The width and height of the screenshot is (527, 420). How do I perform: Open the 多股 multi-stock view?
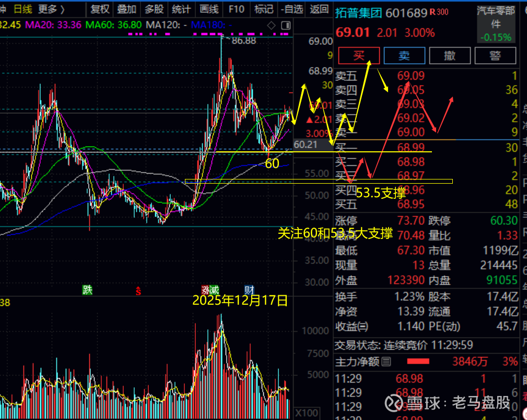(154, 9)
